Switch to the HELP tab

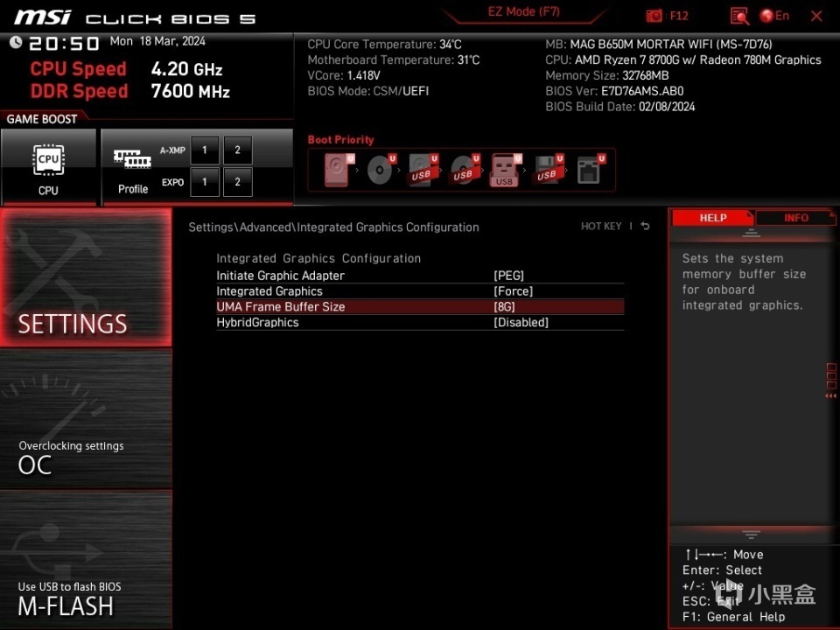click(x=712, y=218)
